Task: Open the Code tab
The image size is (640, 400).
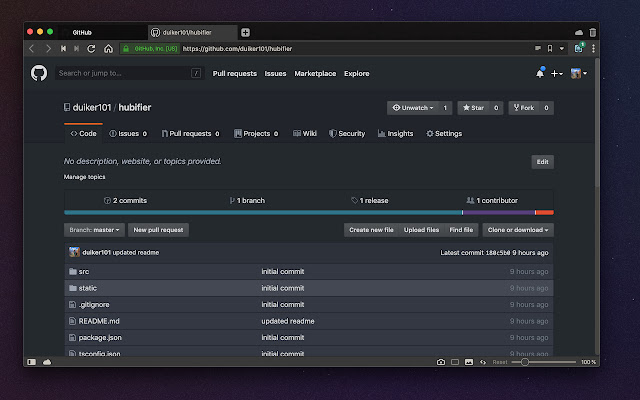Action: coord(83,133)
